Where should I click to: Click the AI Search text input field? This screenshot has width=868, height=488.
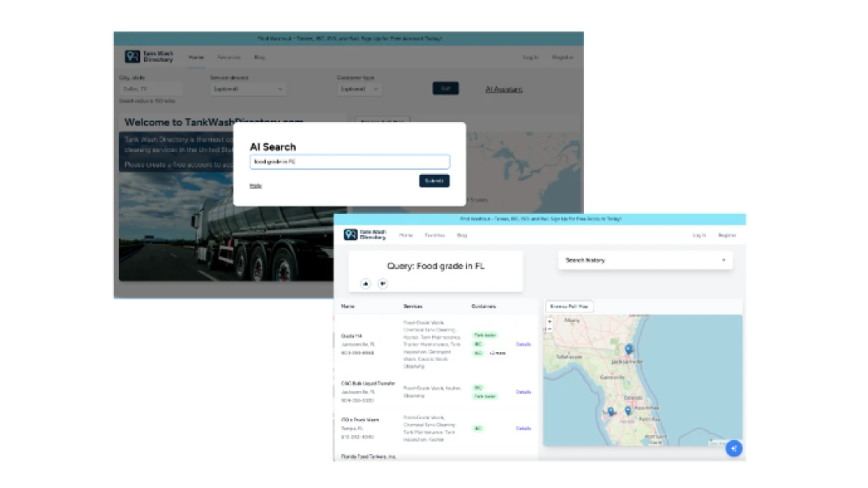349,162
